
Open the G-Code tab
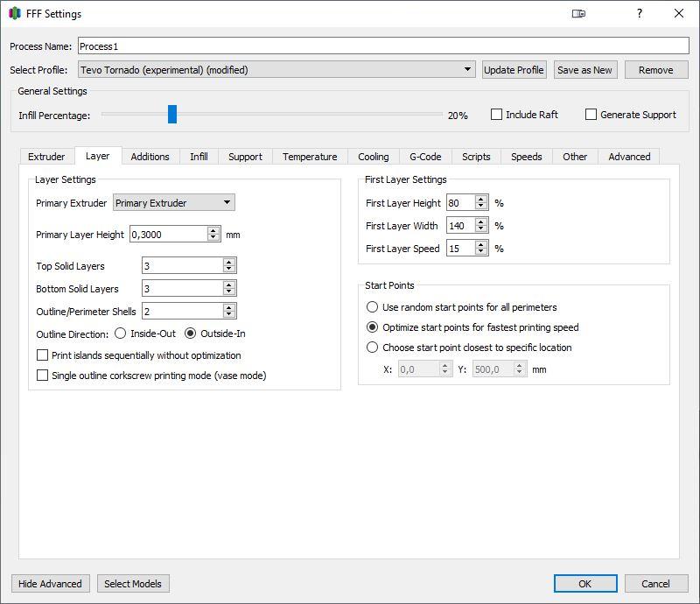click(x=425, y=157)
